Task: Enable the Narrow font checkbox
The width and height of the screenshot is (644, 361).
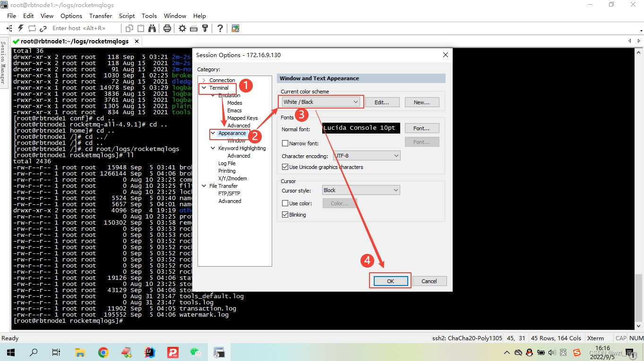Action: click(285, 143)
